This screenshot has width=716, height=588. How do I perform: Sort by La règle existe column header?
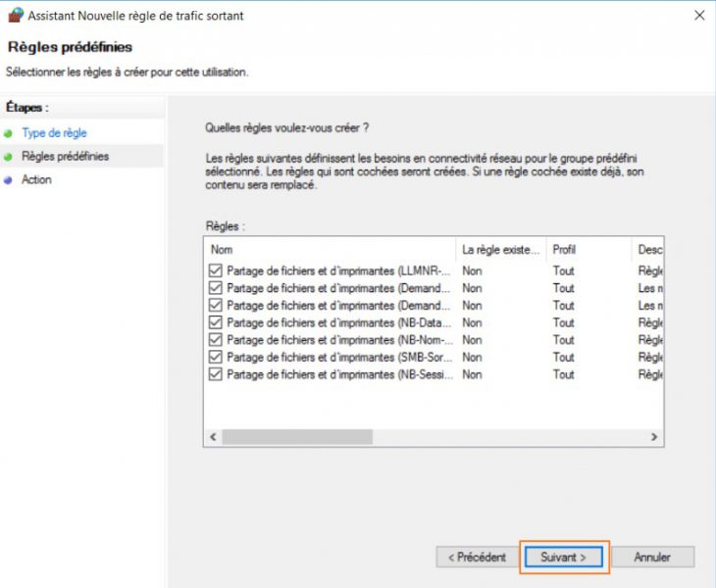501,250
